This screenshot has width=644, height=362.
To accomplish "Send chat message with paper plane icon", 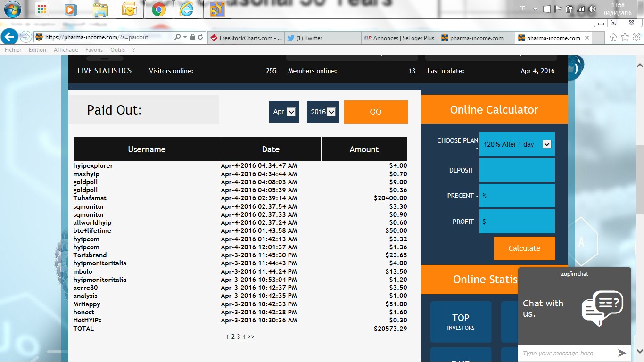I will [622, 353].
